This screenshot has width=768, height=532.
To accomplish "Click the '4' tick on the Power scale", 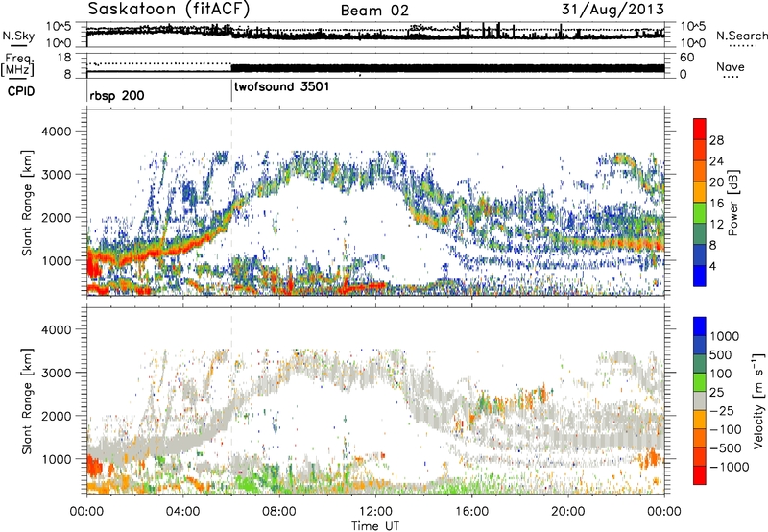I will (713, 267).
